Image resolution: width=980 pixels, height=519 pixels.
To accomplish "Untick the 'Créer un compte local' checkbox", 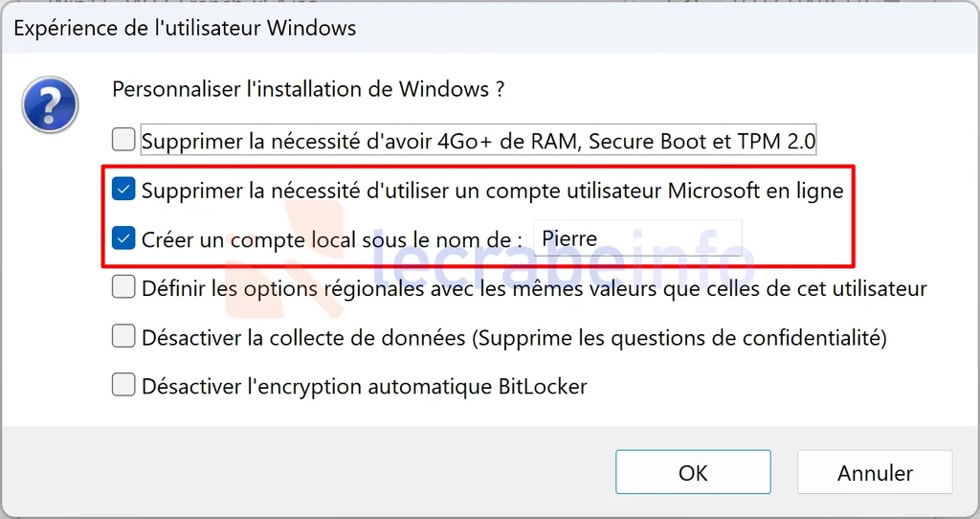I will (x=123, y=238).
